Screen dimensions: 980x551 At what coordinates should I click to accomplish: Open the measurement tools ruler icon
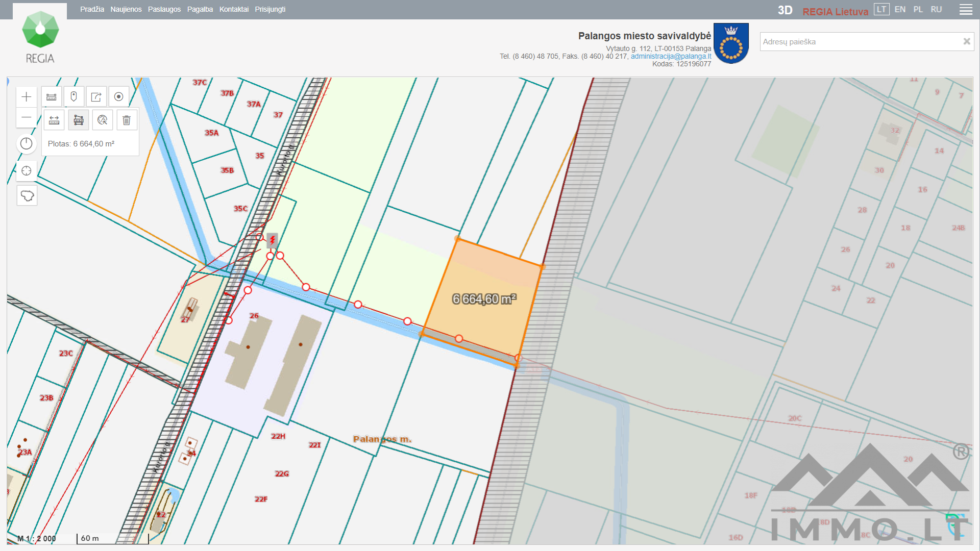point(52,97)
